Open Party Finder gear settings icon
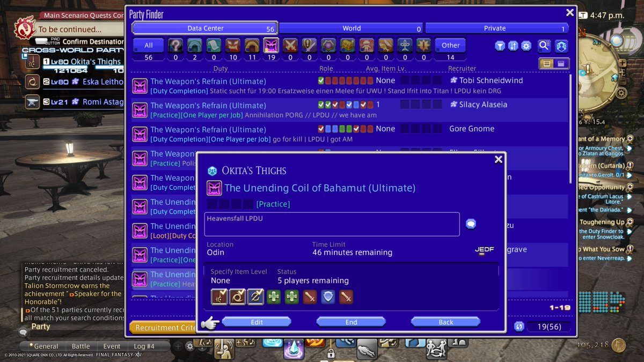This screenshot has width=644, height=362. 526,46
